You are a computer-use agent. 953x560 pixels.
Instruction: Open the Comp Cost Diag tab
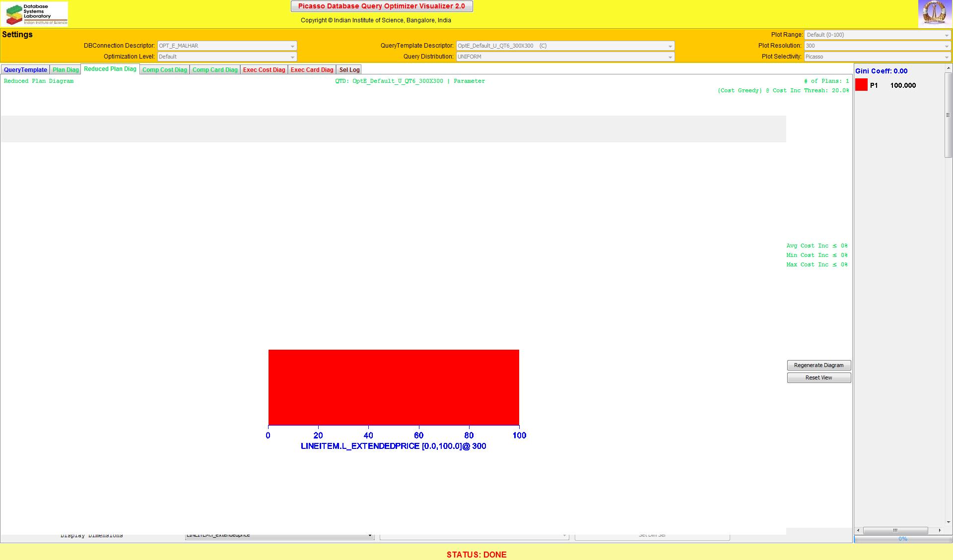tap(164, 70)
